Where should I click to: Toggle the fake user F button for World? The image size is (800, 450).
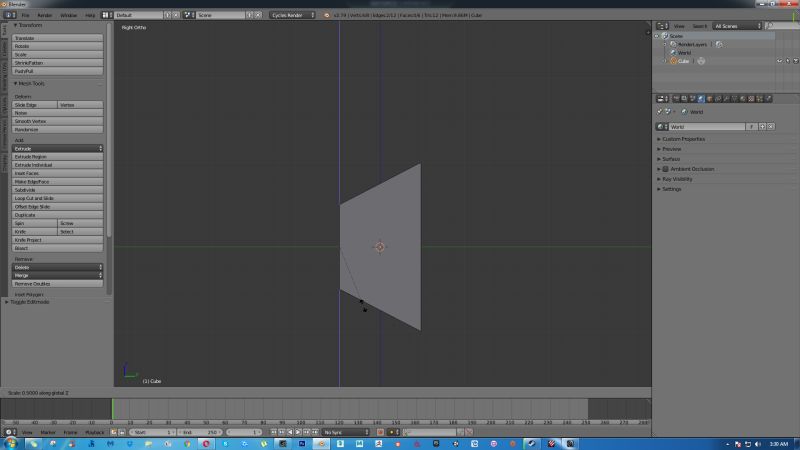tap(751, 127)
